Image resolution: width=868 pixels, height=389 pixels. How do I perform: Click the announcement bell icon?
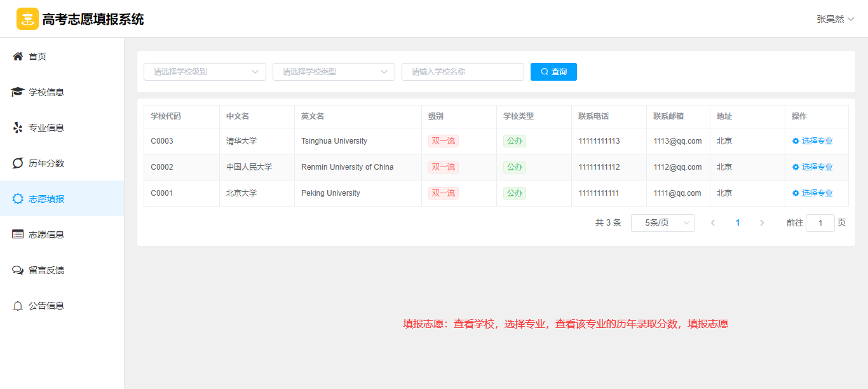point(18,306)
